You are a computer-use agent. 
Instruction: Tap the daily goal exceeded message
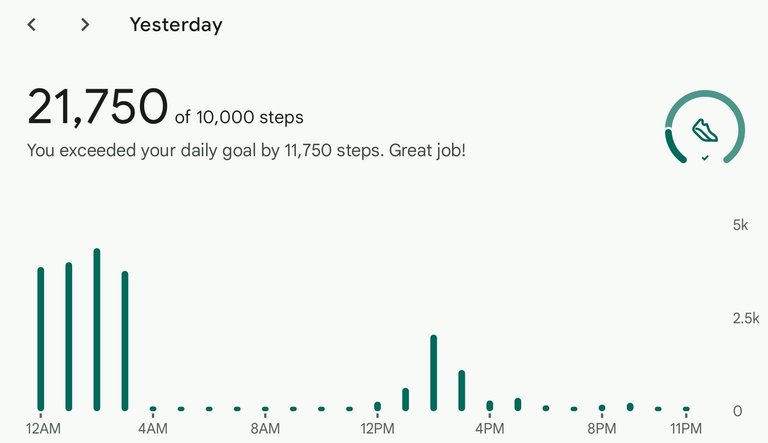(246, 150)
